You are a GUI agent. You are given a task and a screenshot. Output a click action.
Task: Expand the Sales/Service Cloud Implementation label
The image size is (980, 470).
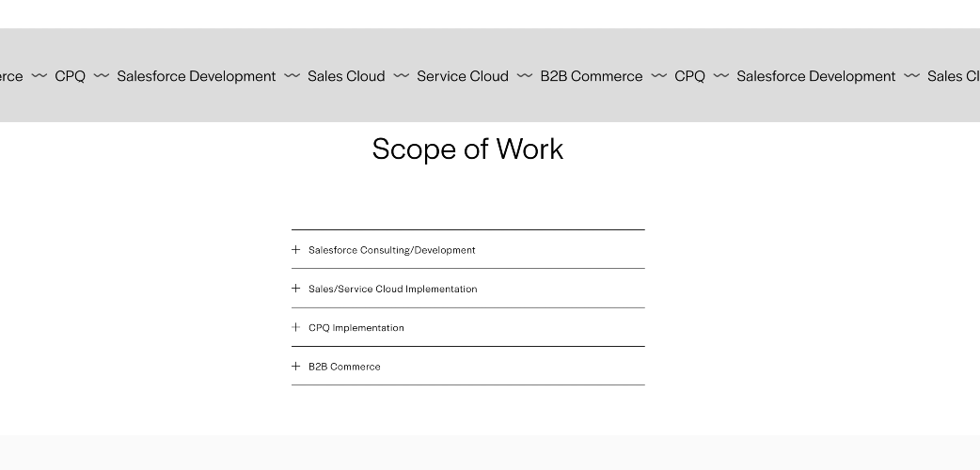392,289
